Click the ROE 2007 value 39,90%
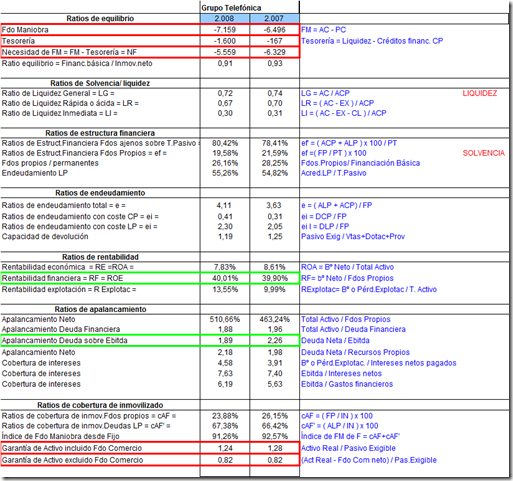 [x=275, y=278]
